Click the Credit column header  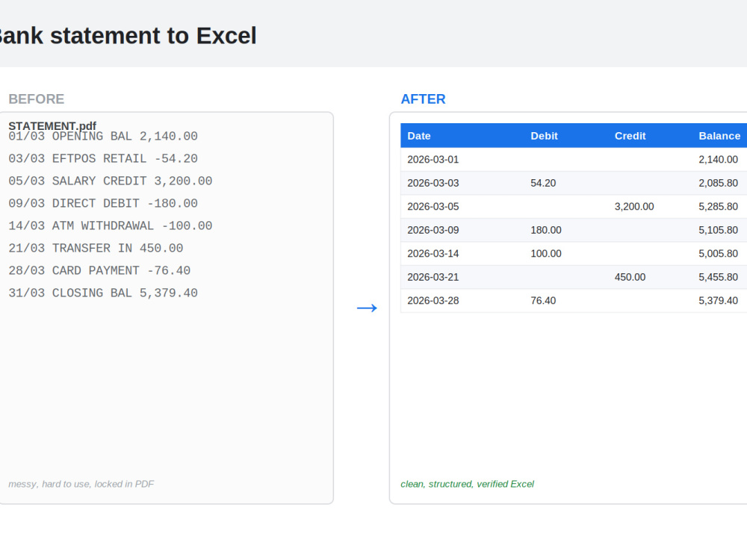tap(650, 136)
